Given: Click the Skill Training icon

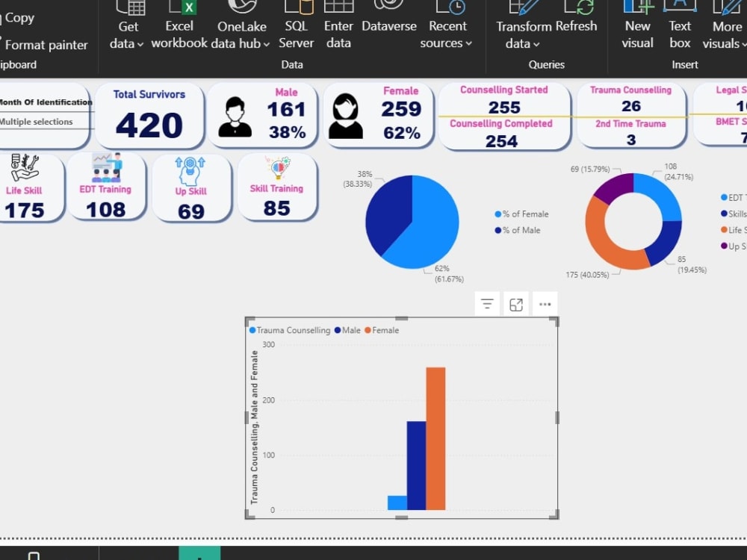Looking at the screenshot, I should 277,167.
